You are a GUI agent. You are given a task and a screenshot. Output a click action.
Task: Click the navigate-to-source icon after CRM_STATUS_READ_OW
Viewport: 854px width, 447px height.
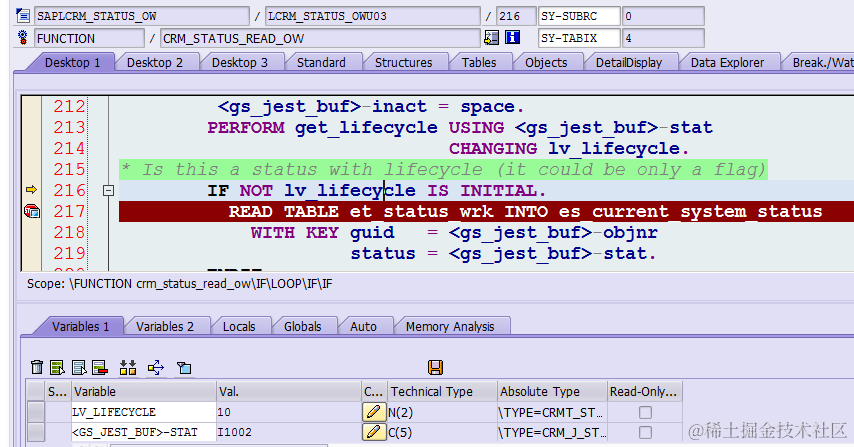pyautogui.click(x=491, y=38)
